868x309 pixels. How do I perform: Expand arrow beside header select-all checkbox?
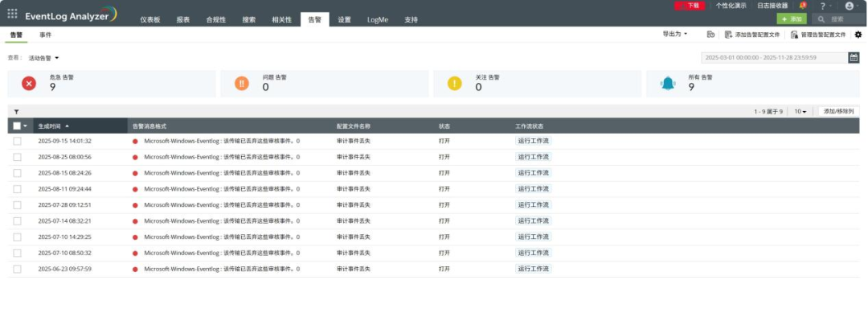(x=26, y=126)
